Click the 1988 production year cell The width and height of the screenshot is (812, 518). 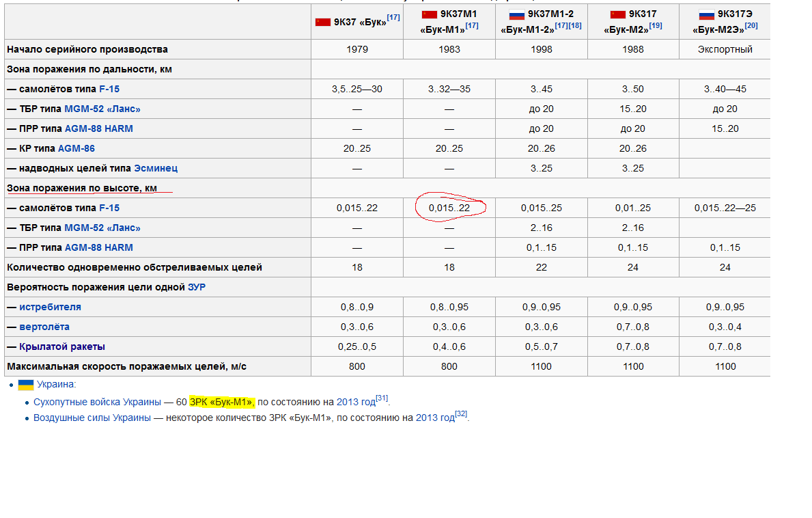tap(633, 49)
